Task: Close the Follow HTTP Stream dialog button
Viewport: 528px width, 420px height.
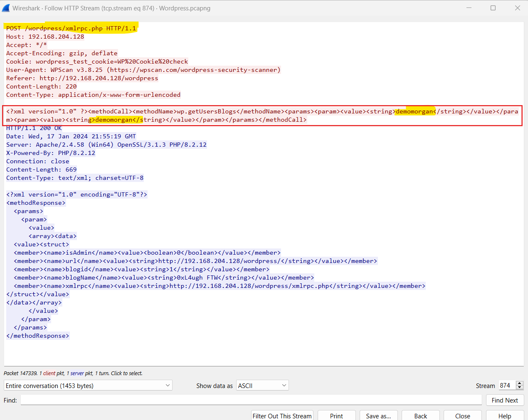Action: (x=462, y=415)
